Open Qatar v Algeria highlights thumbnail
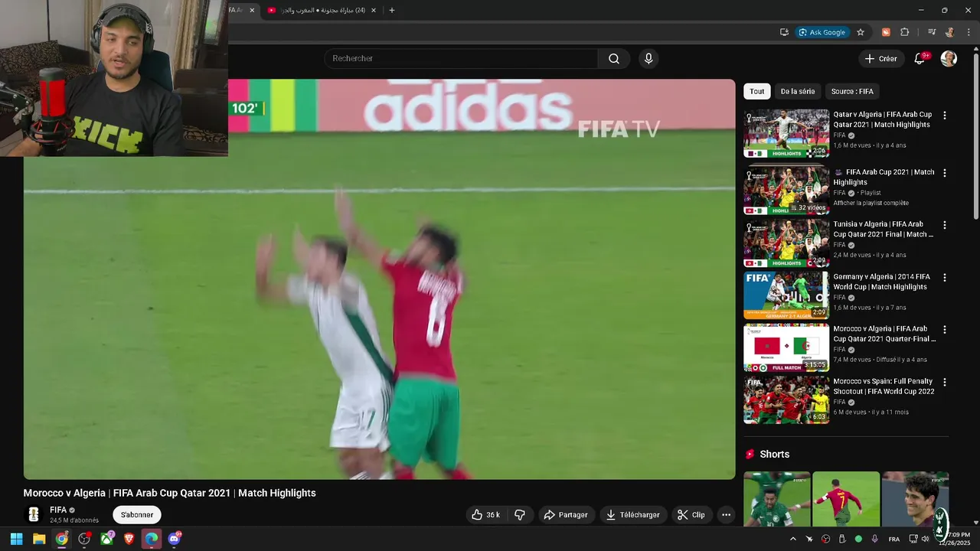980x551 pixels. tap(786, 133)
